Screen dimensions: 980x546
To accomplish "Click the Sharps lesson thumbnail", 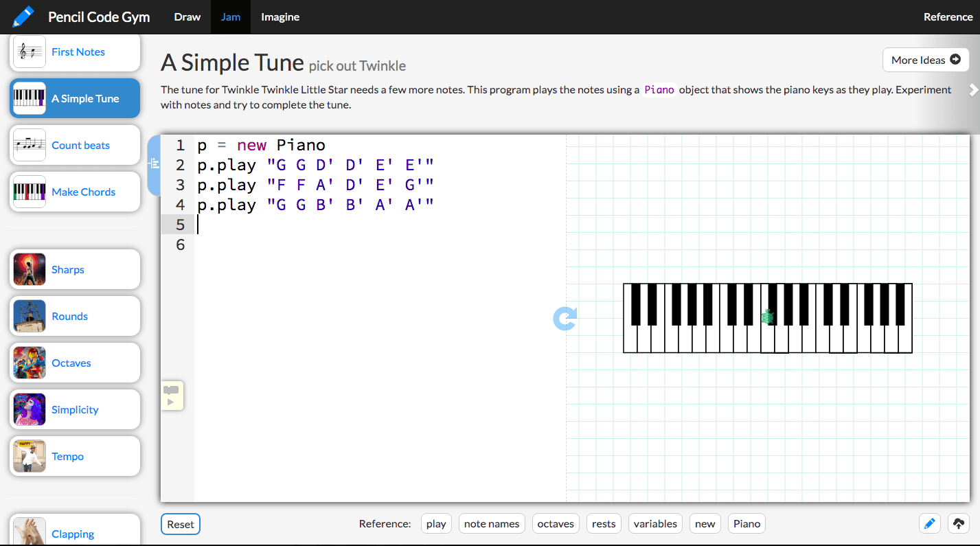I will coord(29,269).
